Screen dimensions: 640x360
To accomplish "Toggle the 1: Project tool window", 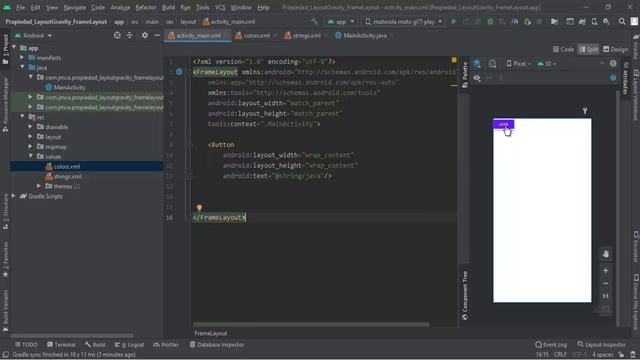I will tap(5, 49).
